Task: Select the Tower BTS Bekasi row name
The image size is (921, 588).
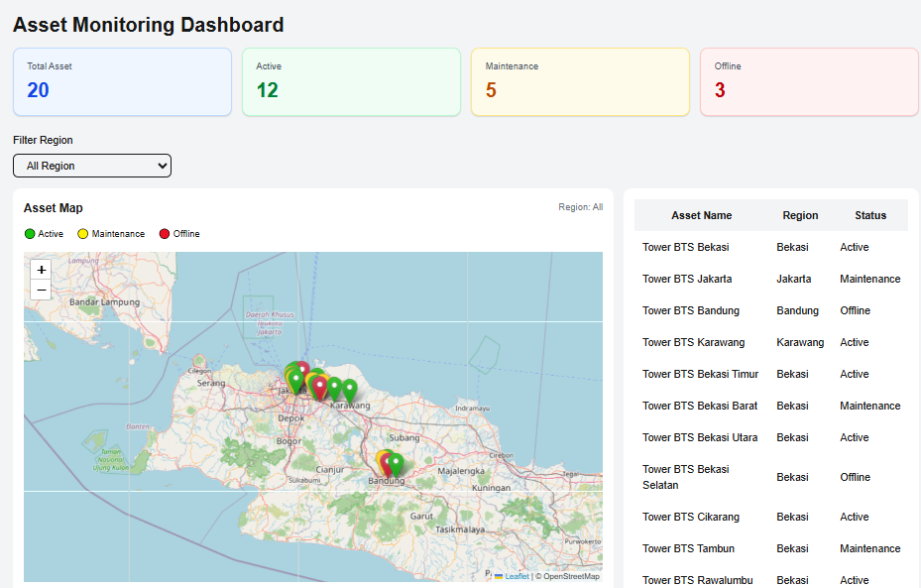Action: point(685,247)
